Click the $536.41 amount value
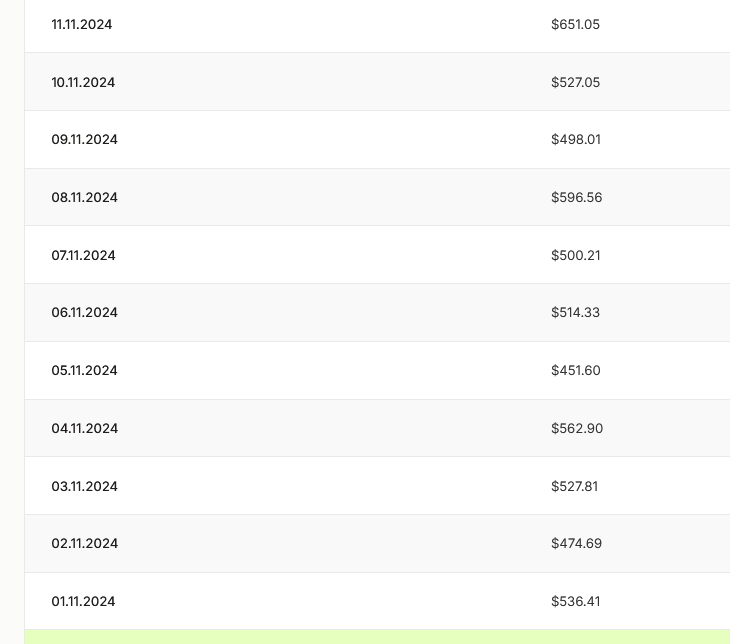The width and height of the screenshot is (730, 644). pyautogui.click(x=575, y=601)
